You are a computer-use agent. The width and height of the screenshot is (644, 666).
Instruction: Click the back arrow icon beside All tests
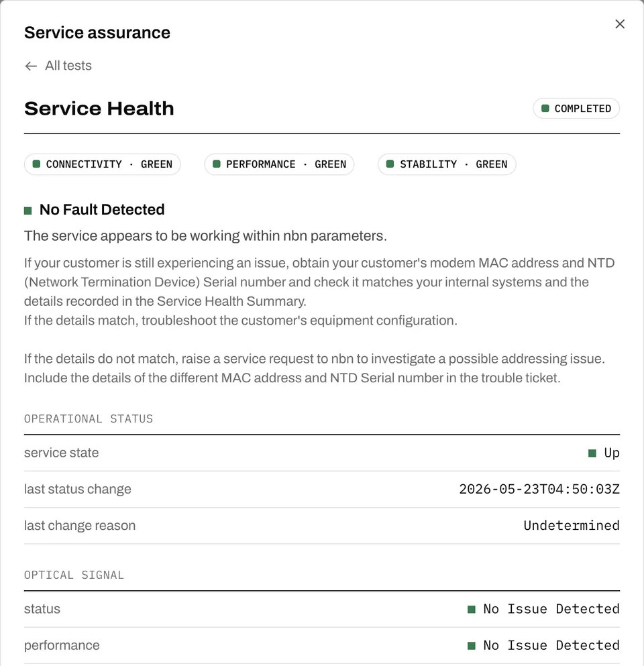(31, 66)
